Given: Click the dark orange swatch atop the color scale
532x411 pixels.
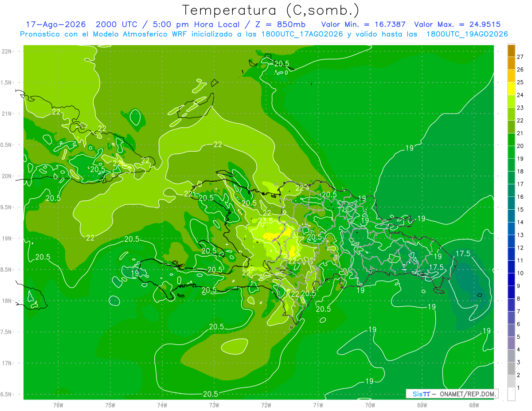Looking at the screenshot, I should tap(511, 51).
